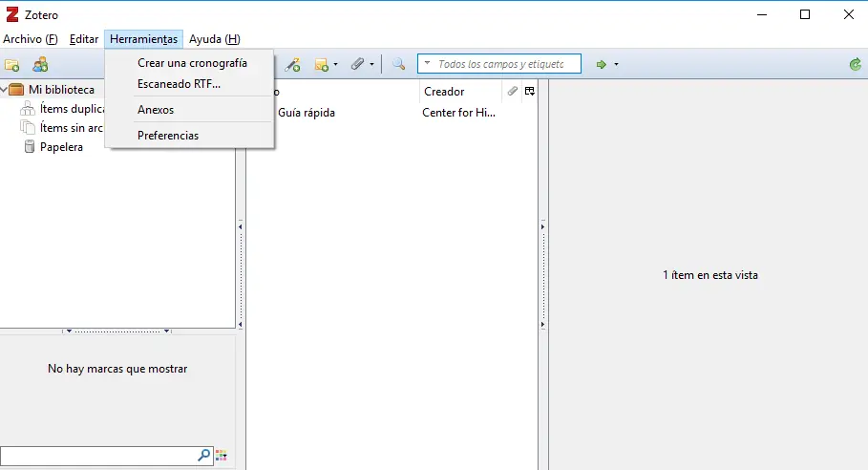Click the new note icon
This screenshot has width=868, height=470.
pos(321,65)
